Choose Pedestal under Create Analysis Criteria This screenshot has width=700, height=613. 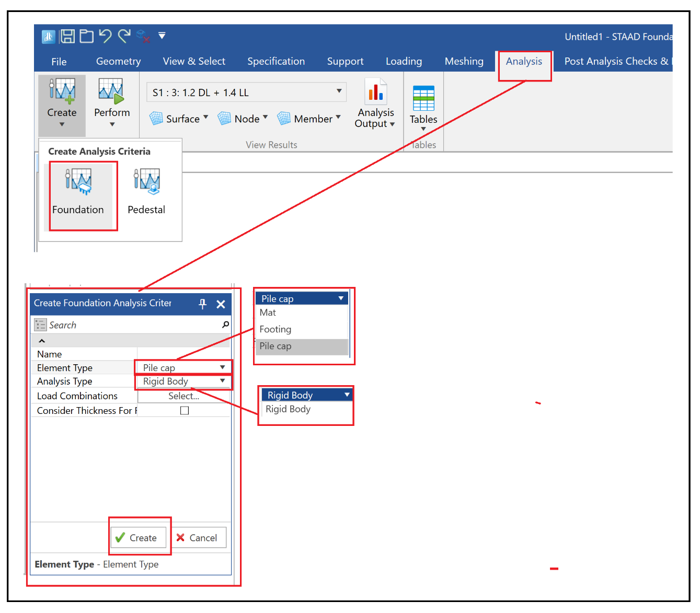146,192
